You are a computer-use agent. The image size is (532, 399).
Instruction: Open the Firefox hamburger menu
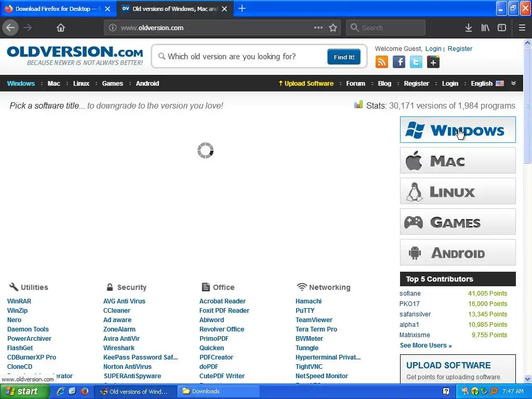point(522,28)
